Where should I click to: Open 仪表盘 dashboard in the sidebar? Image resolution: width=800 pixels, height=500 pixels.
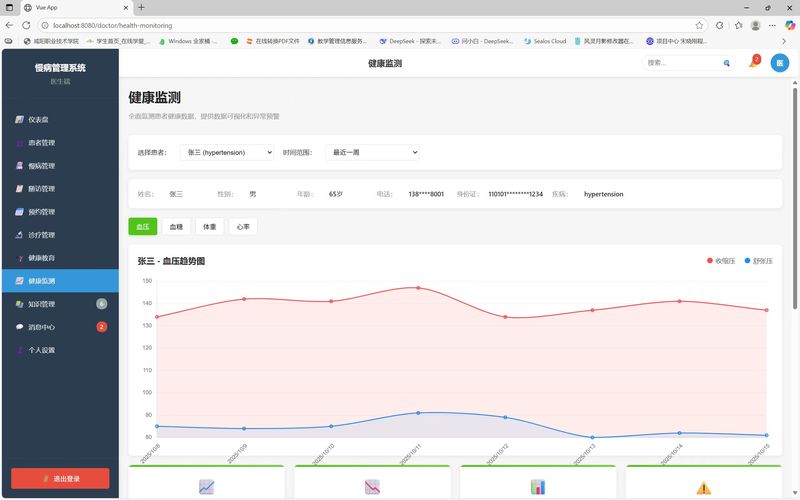40,119
